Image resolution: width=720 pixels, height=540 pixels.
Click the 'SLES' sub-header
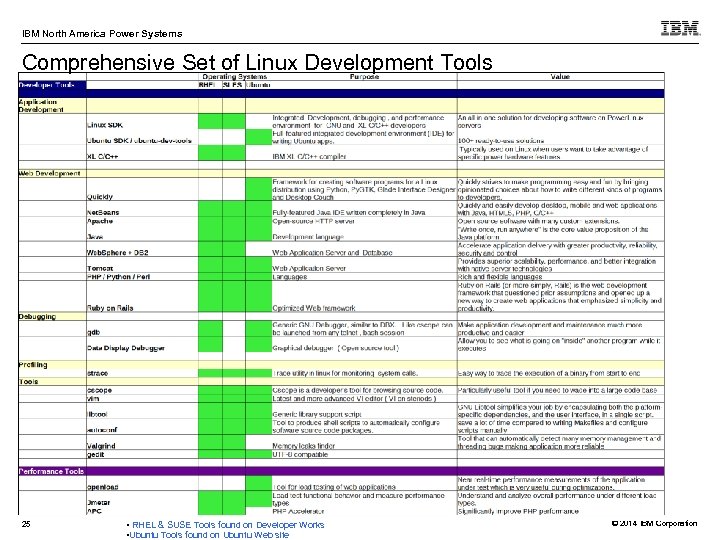(x=233, y=85)
